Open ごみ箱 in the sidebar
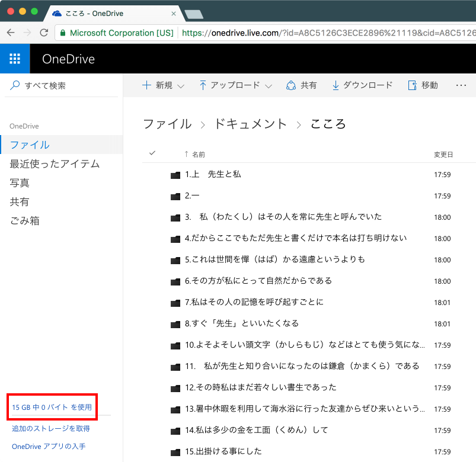The width and height of the screenshot is (476, 462). pos(25,221)
